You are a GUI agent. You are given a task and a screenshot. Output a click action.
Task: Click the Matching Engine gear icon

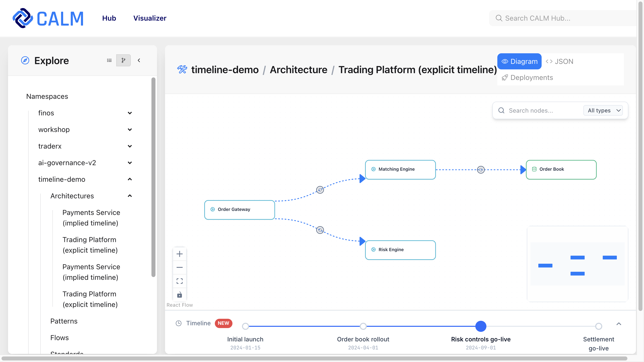(x=374, y=169)
